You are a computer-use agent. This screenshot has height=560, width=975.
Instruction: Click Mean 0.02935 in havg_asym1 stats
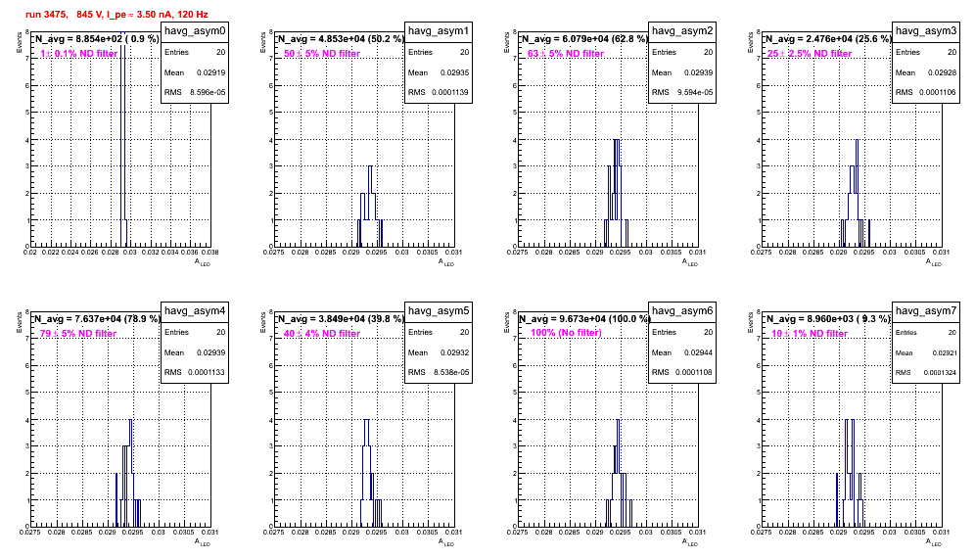[x=439, y=72]
